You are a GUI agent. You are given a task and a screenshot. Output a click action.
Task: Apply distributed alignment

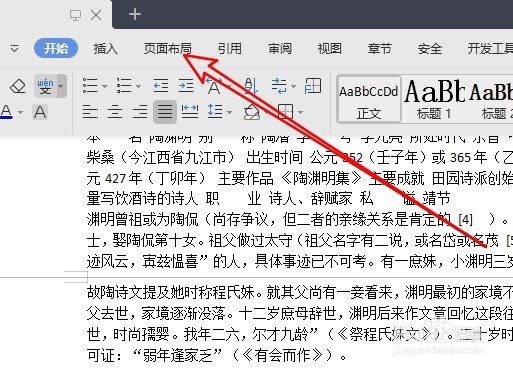pos(190,112)
